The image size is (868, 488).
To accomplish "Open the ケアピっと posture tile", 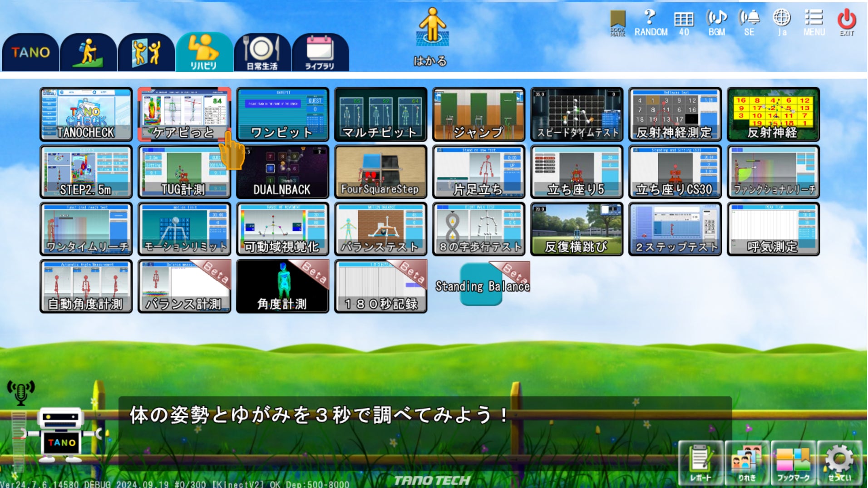I will pyautogui.click(x=184, y=114).
